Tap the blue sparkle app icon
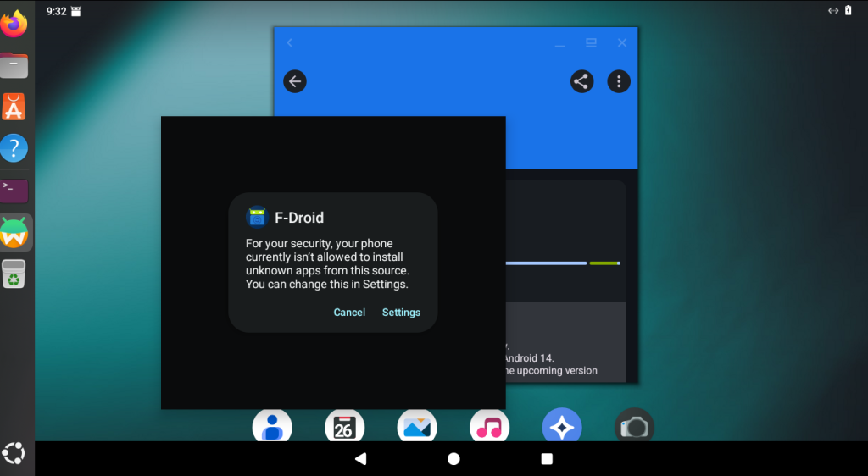 pyautogui.click(x=561, y=427)
